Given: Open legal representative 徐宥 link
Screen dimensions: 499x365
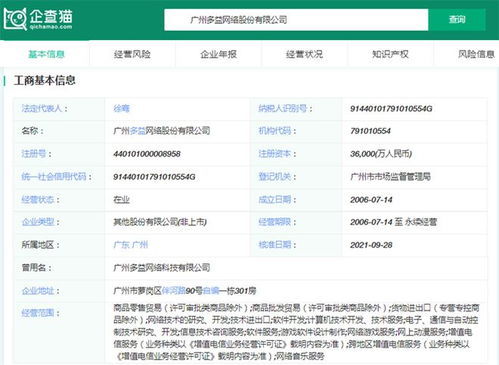Looking at the screenshot, I should (x=121, y=108).
